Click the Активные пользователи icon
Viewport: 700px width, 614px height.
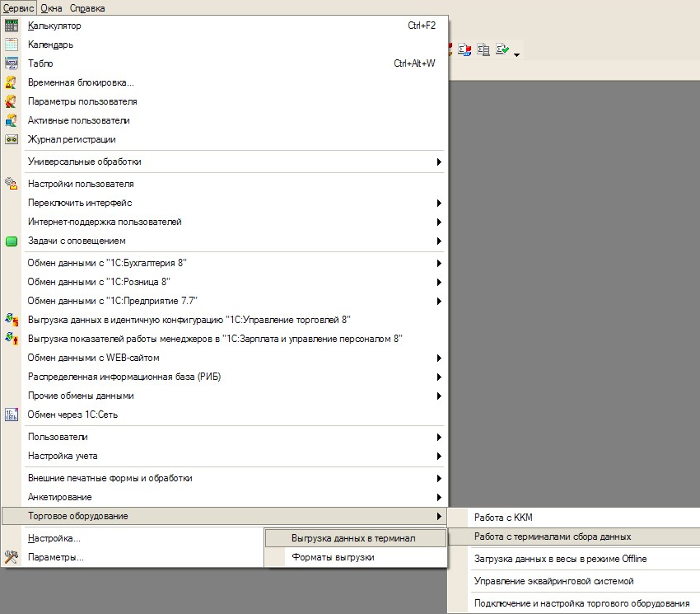(12, 120)
